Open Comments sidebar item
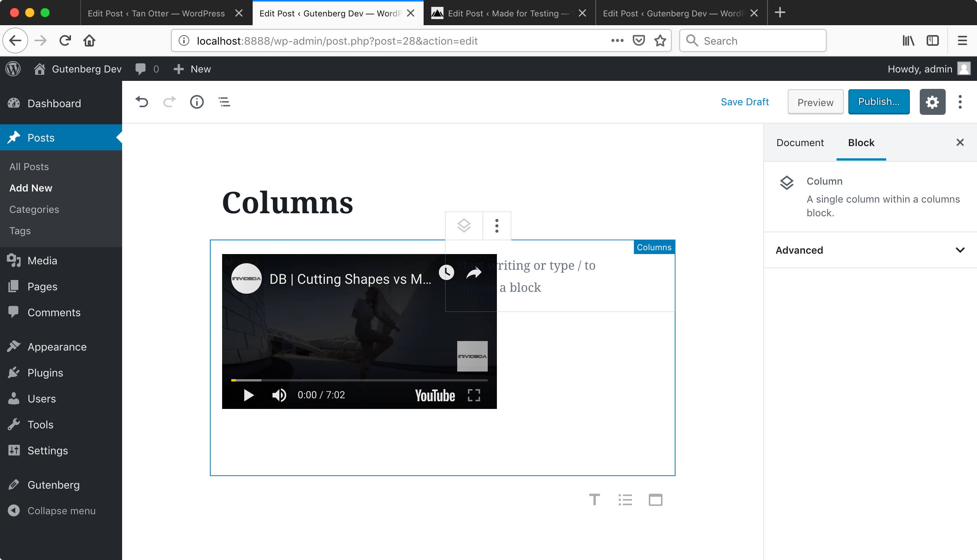The image size is (977, 560). click(61, 312)
